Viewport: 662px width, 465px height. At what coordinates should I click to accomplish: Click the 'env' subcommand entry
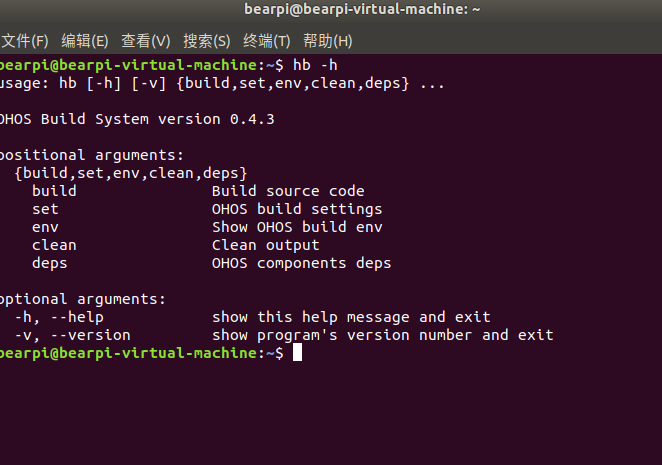click(x=45, y=227)
